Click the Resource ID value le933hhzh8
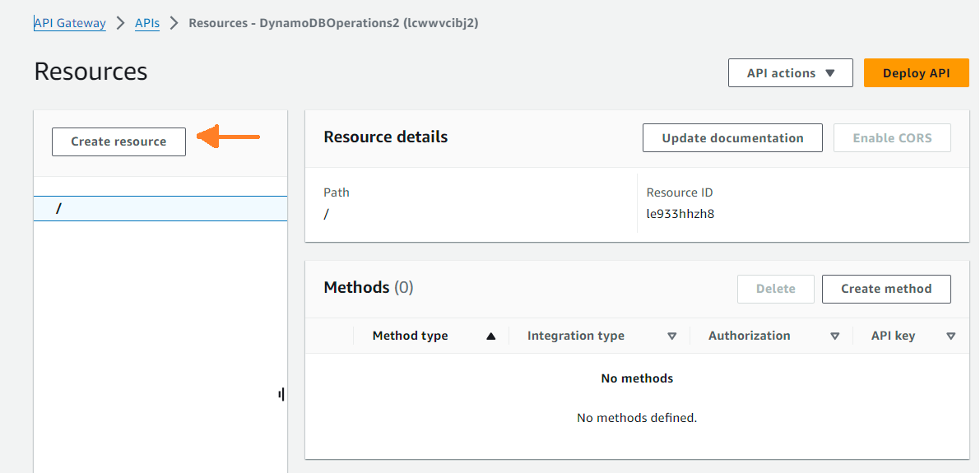The height and width of the screenshot is (473, 980). coord(682,214)
